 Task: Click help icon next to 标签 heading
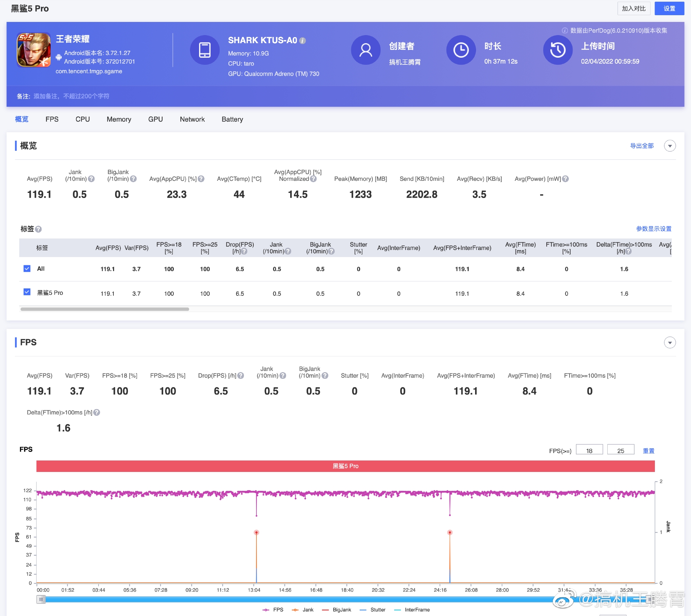38,229
